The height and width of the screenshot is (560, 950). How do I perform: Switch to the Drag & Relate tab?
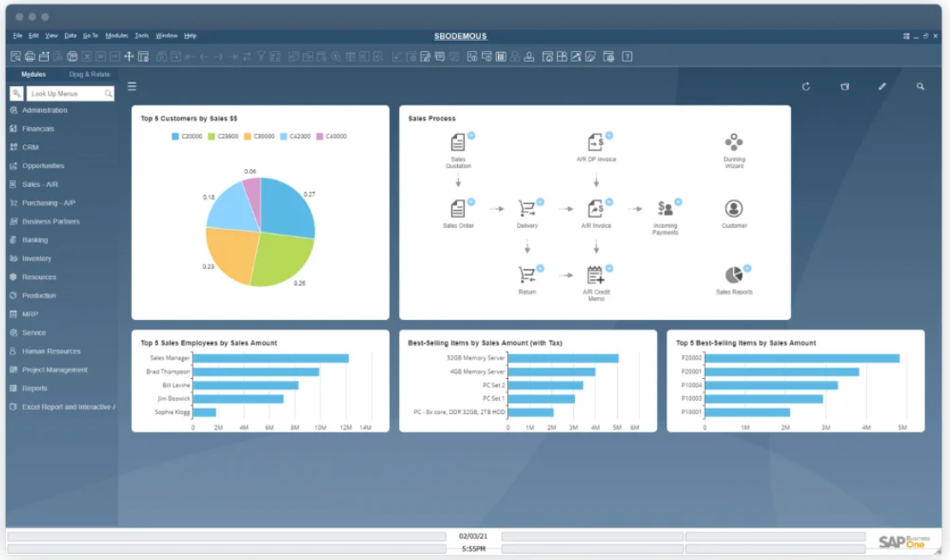[x=90, y=74]
